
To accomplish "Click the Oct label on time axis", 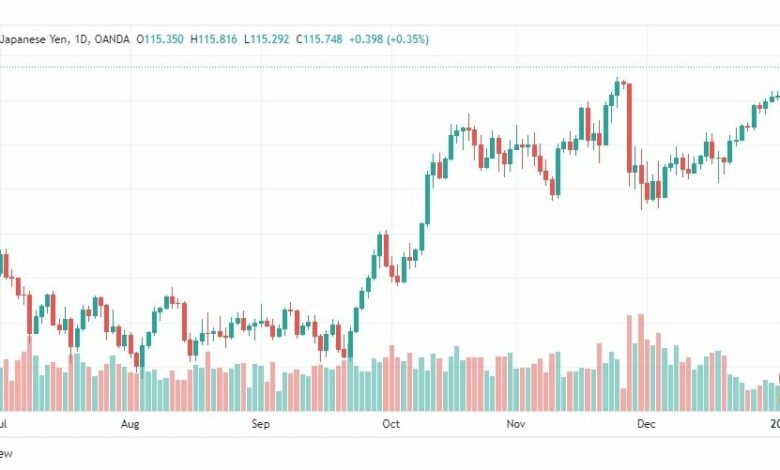I will click(391, 424).
